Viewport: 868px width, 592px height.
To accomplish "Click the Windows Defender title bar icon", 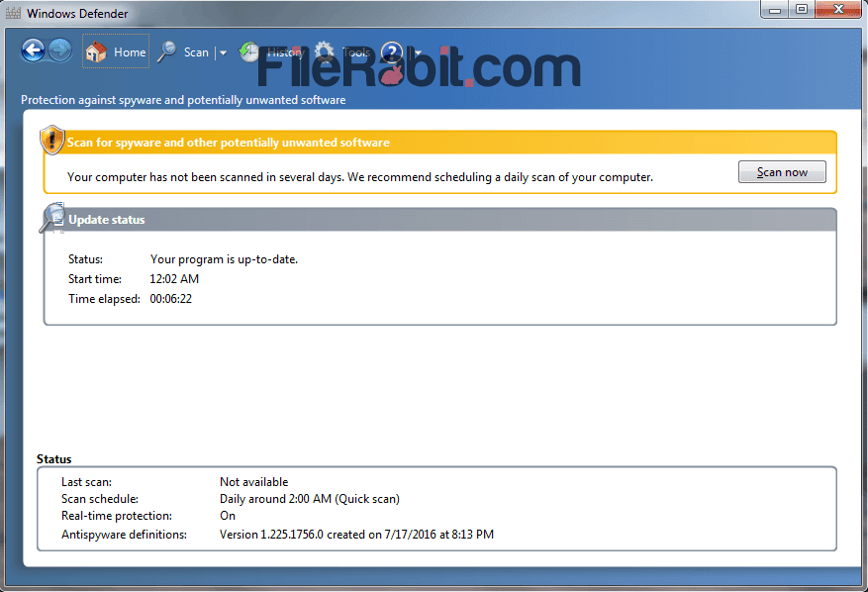I will pos(13,13).
